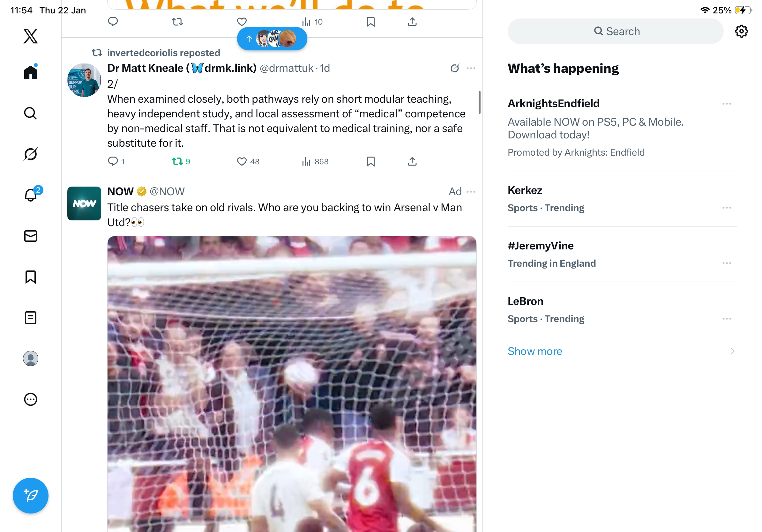Open Explore search icon in sidebar

[31, 113]
